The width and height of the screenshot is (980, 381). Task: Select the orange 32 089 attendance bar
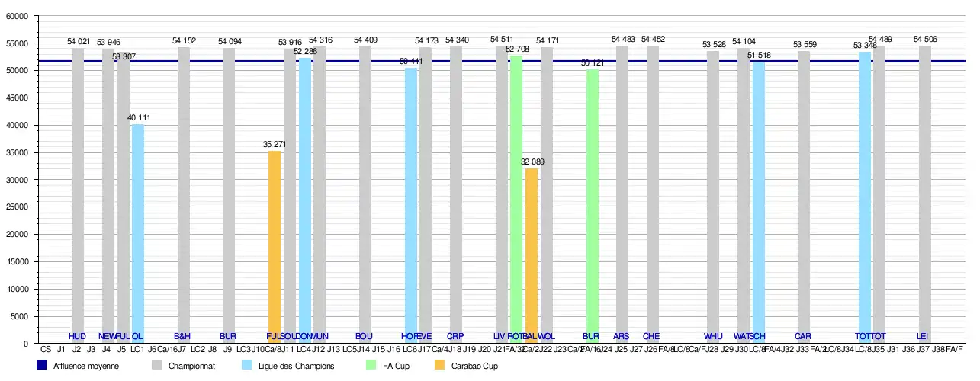tap(532, 251)
